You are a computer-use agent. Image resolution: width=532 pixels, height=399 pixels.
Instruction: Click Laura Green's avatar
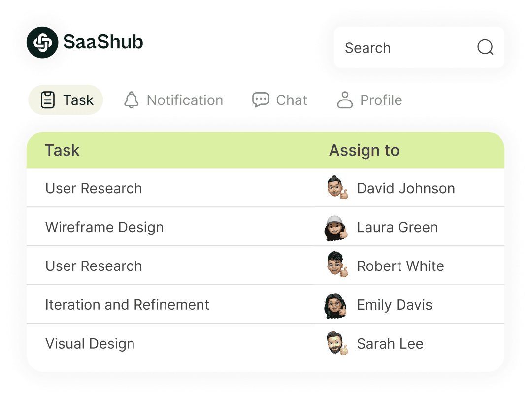click(336, 228)
